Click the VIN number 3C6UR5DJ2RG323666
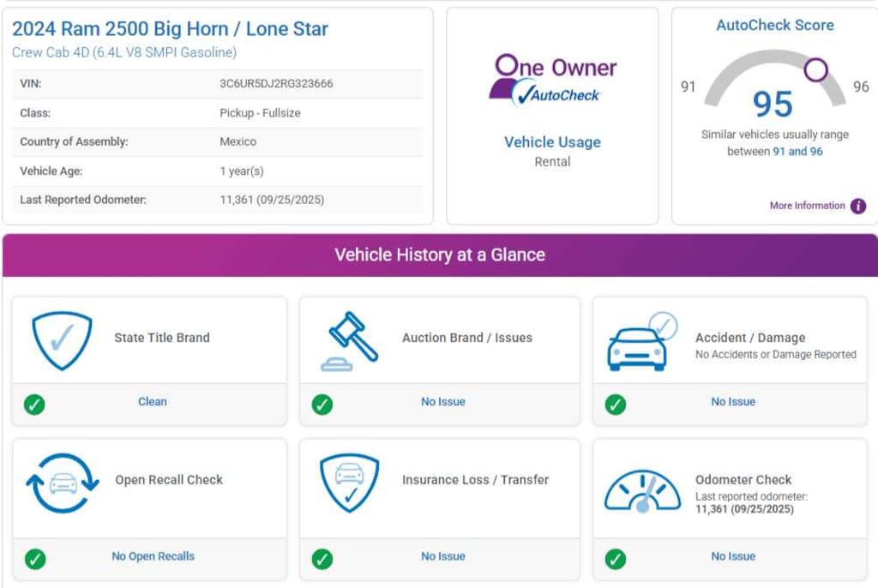Image resolution: width=878 pixels, height=588 pixels. click(276, 84)
